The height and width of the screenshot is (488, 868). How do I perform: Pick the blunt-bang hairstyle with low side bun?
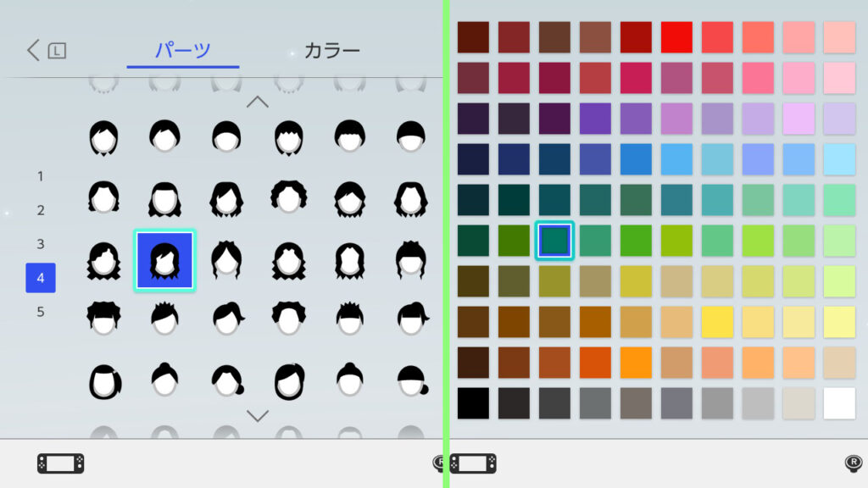(413, 380)
